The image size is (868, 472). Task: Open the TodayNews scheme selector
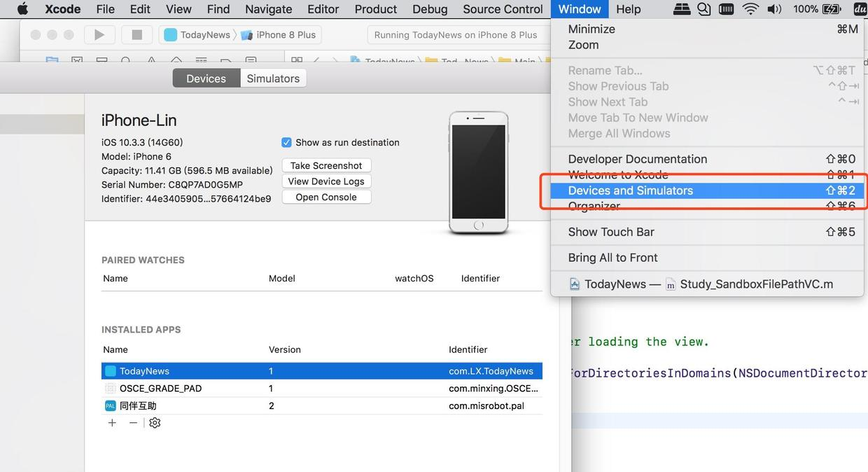coord(198,35)
